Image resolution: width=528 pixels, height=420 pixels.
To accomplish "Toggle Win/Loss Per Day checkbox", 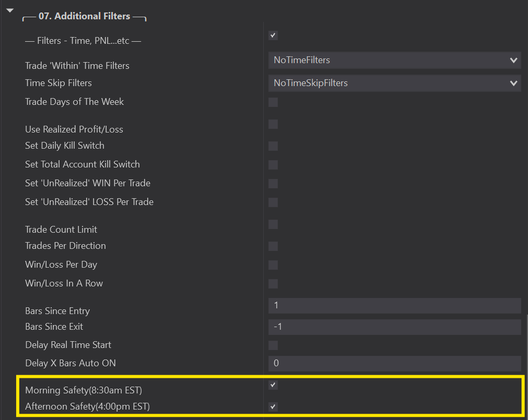I will [x=273, y=265].
